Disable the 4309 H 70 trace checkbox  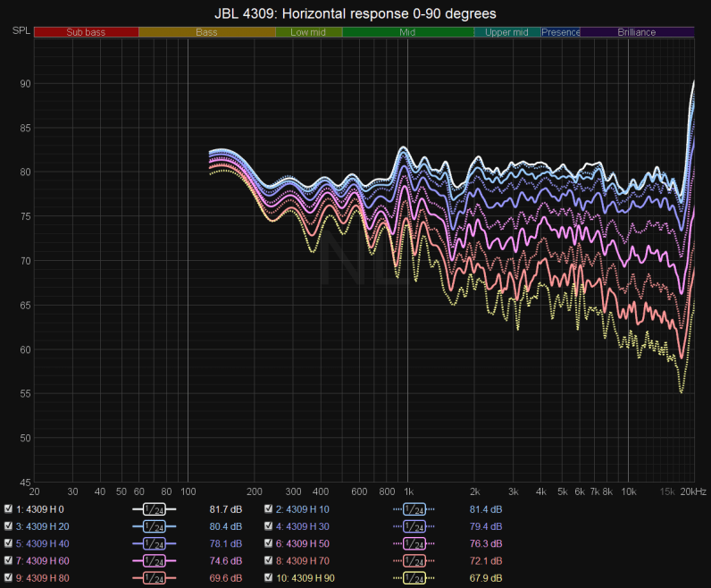click(269, 561)
